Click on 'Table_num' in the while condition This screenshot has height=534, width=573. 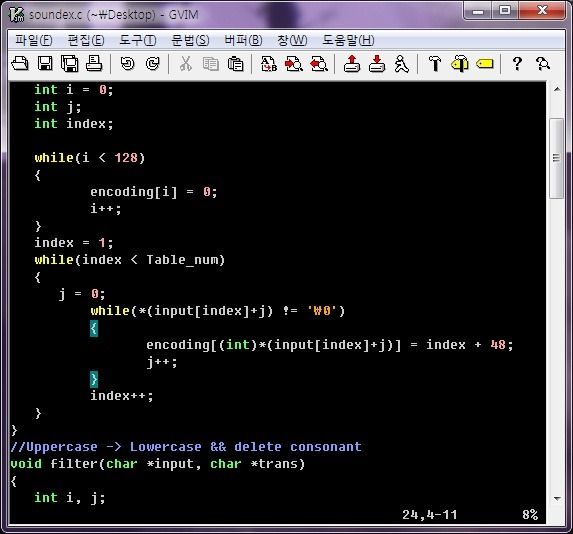point(182,260)
